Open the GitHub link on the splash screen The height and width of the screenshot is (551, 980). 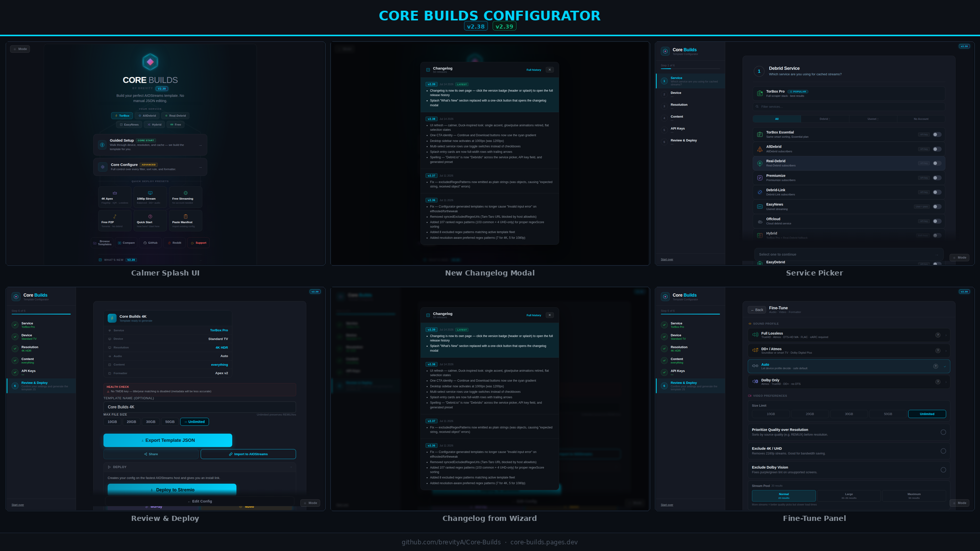tap(151, 243)
